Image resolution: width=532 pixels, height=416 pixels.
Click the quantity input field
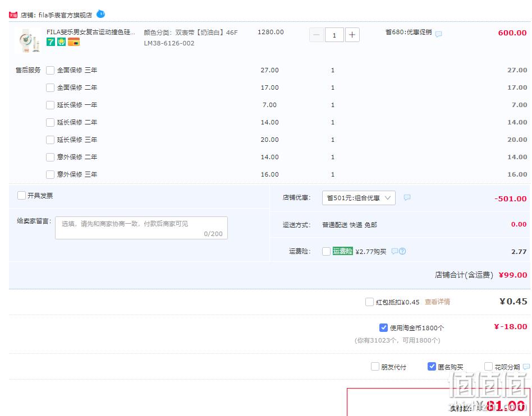pos(334,35)
